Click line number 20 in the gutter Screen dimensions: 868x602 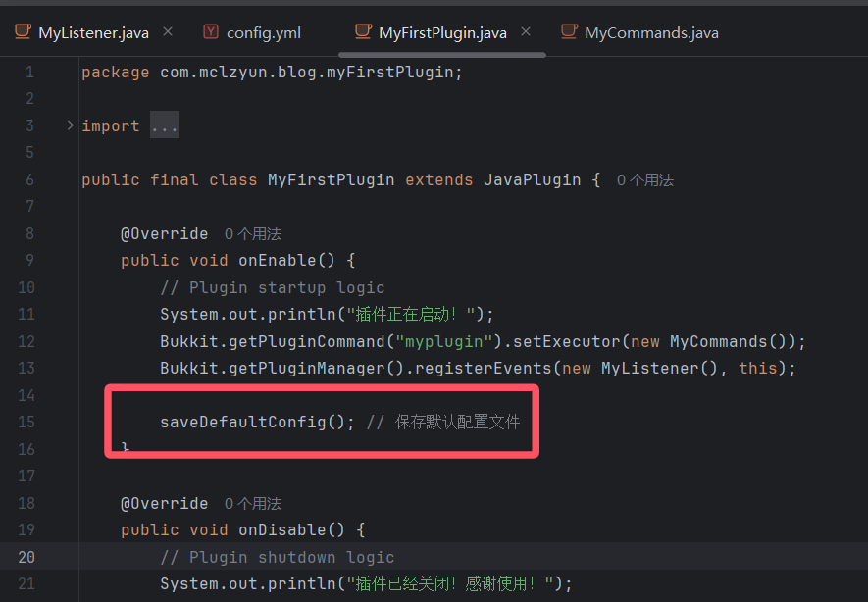[26, 557]
